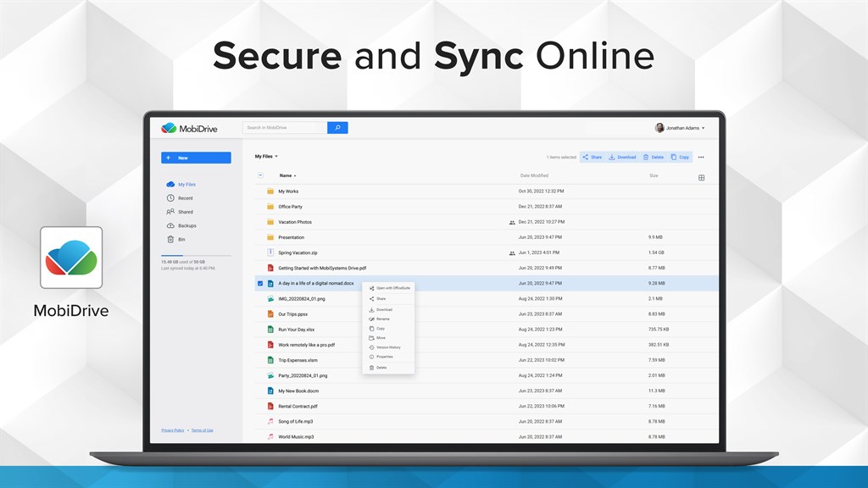Open Shared in sidebar
Screen dimensions: 868x488
click(180, 212)
